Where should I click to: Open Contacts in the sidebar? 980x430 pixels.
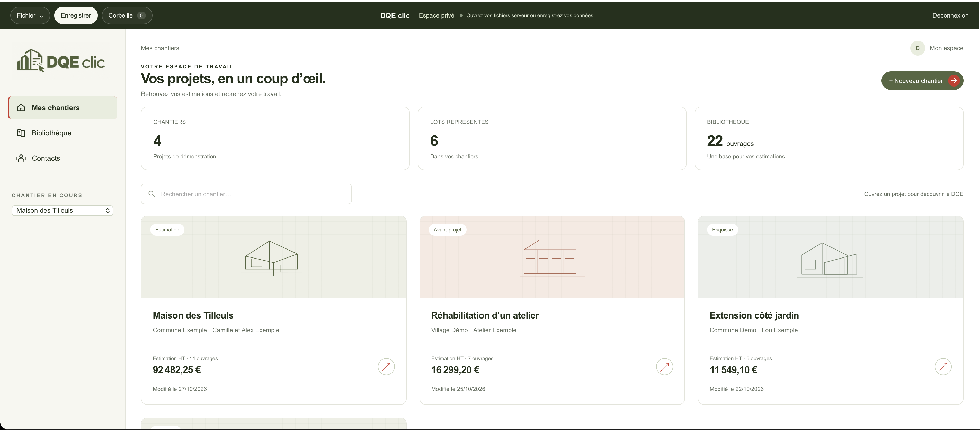tap(63, 158)
